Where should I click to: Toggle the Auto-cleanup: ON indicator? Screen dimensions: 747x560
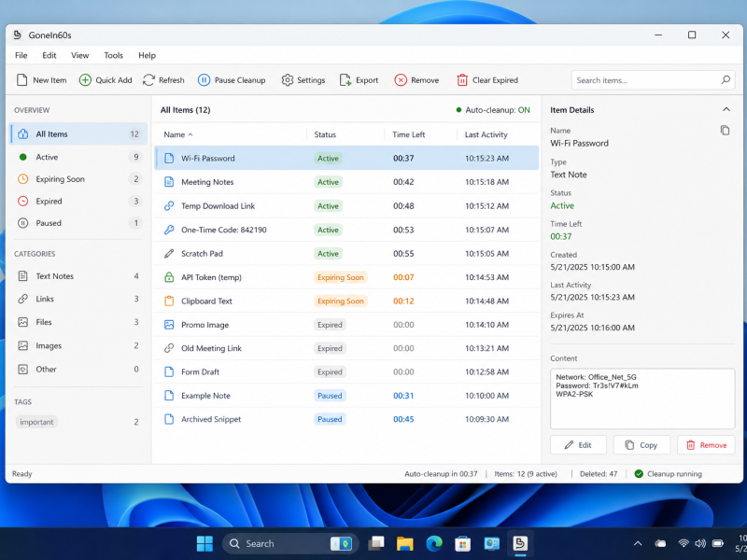point(493,110)
